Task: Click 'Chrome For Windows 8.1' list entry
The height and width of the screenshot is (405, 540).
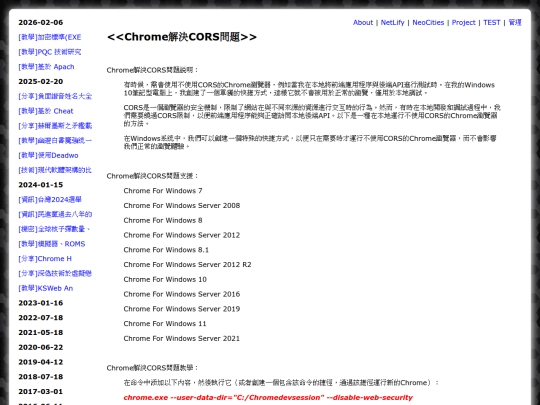Action: coord(166,250)
